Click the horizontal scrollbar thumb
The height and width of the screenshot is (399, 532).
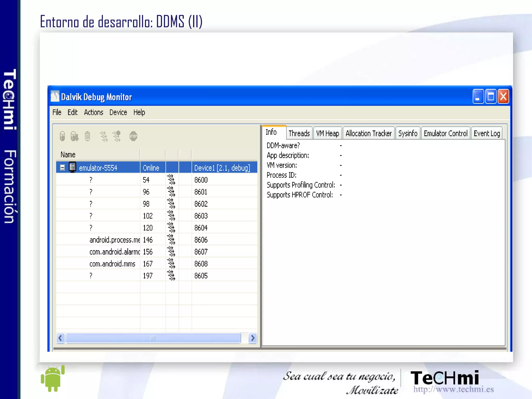point(153,338)
